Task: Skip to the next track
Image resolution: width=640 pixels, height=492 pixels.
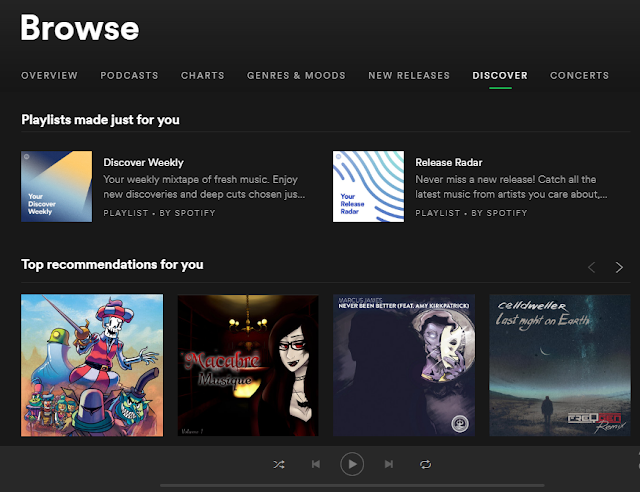Action: [x=389, y=464]
